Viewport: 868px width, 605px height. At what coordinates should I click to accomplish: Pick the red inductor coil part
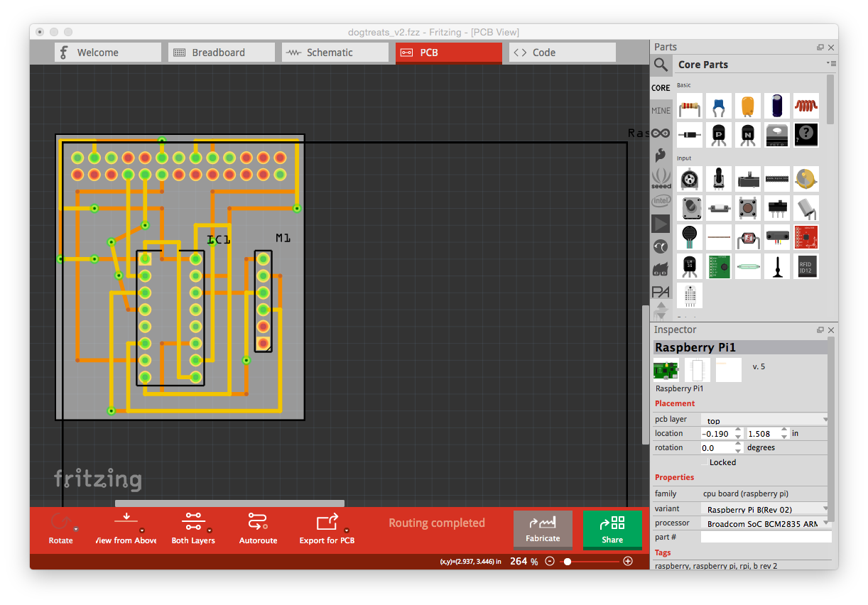805,107
